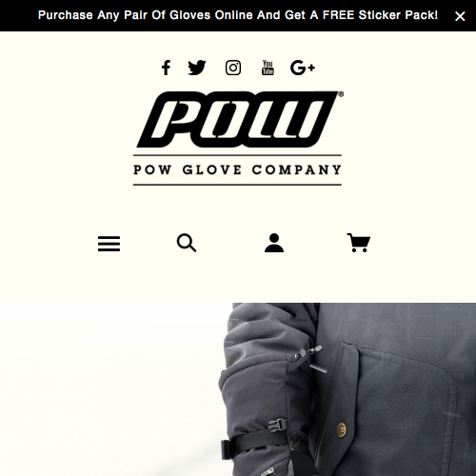The width and height of the screenshot is (476, 476).
Task: Dismiss the sticker pack announcement banner
Action: pyautogui.click(x=460, y=16)
